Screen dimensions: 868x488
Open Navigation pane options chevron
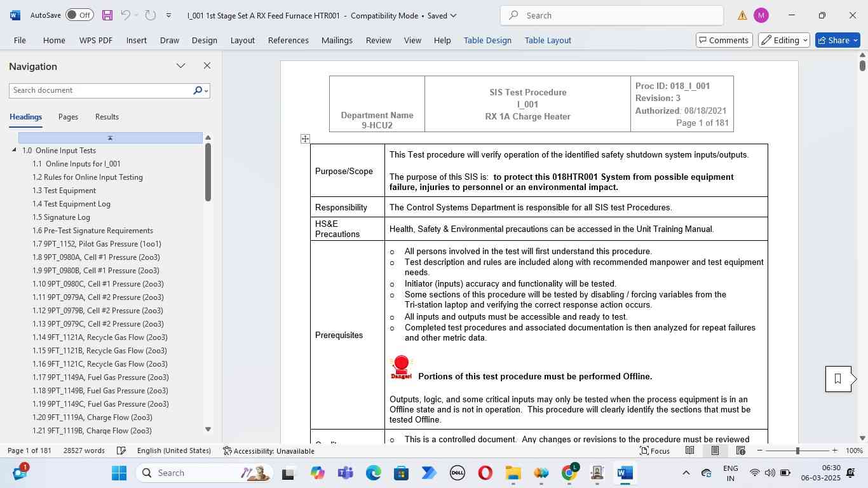181,66
